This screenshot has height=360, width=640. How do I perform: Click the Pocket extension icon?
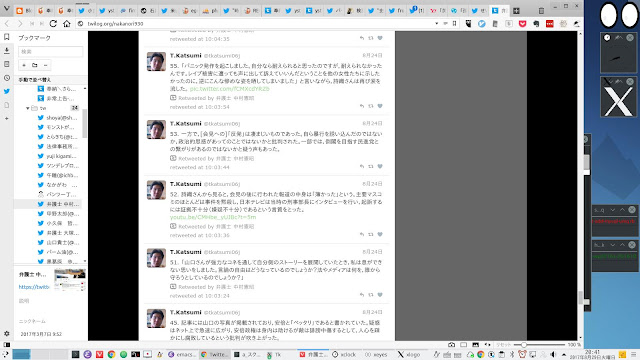point(522,24)
